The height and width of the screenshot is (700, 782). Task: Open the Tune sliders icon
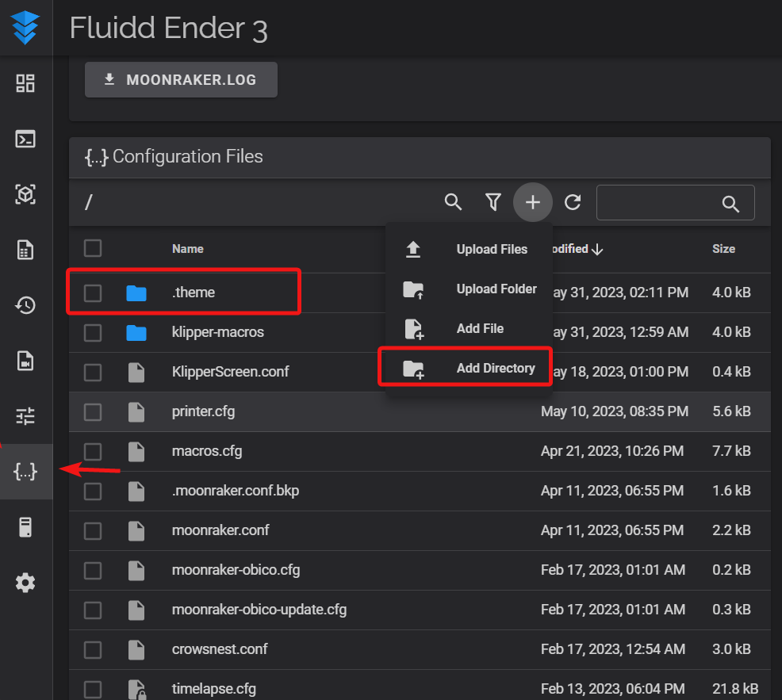(x=25, y=416)
